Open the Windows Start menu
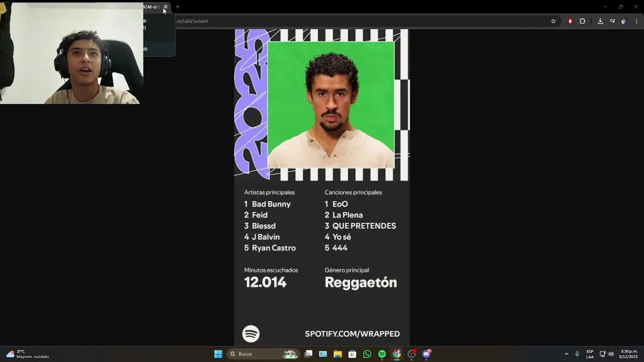The image size is (644, 362). coord(218,354)
